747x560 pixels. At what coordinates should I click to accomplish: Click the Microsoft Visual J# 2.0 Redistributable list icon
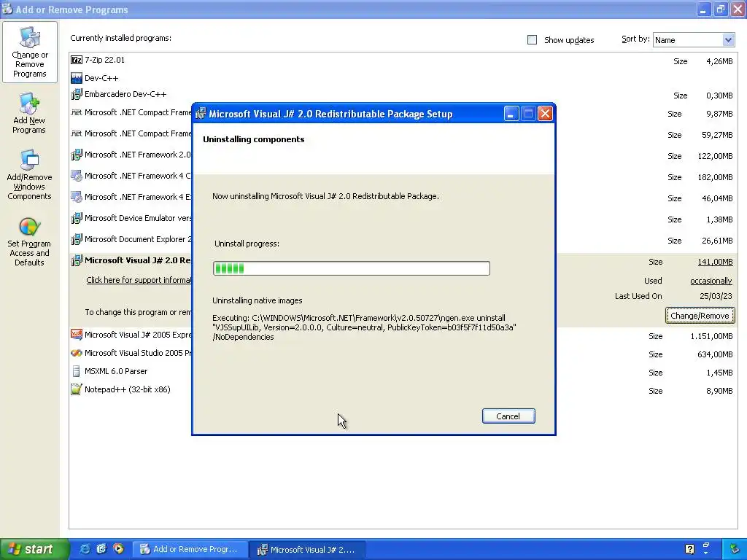pyautogui.click(x=76, y=260)
